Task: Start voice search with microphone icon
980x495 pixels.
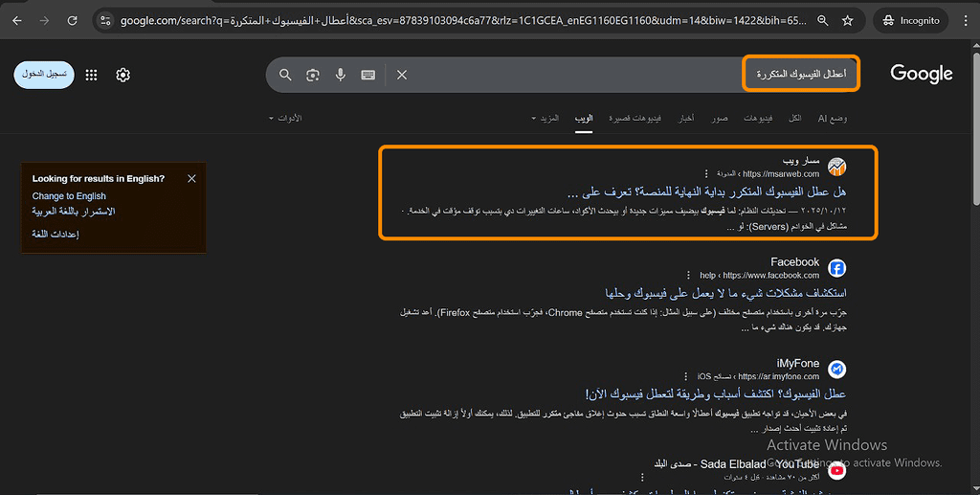Action: pyautogui.click(x=340, y=75)
